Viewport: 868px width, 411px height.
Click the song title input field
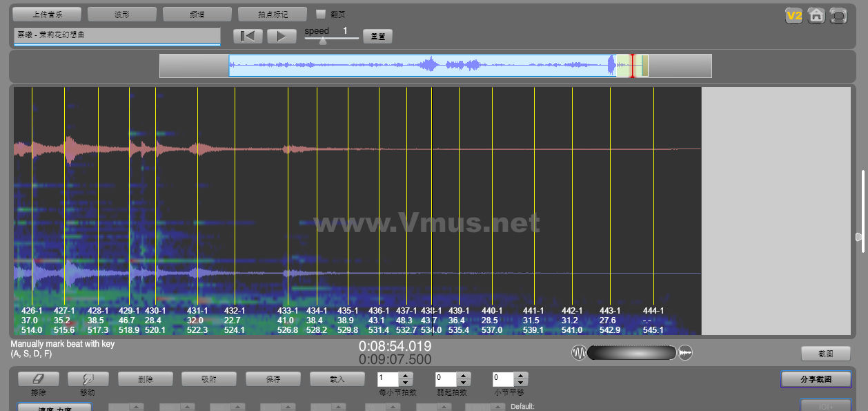coord(117,35)
